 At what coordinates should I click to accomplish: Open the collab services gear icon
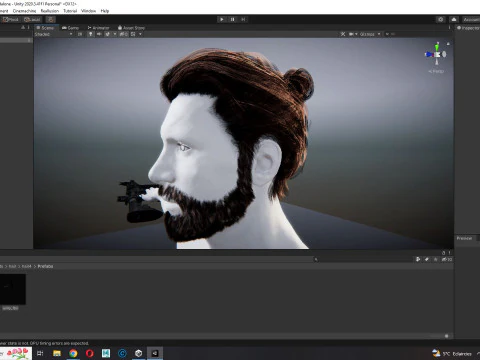(441, 19)
